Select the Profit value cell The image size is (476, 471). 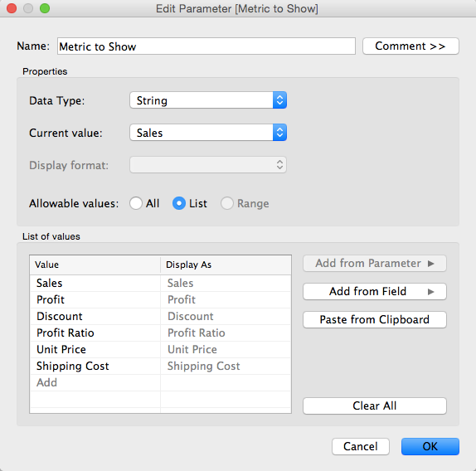pos(95,300)
